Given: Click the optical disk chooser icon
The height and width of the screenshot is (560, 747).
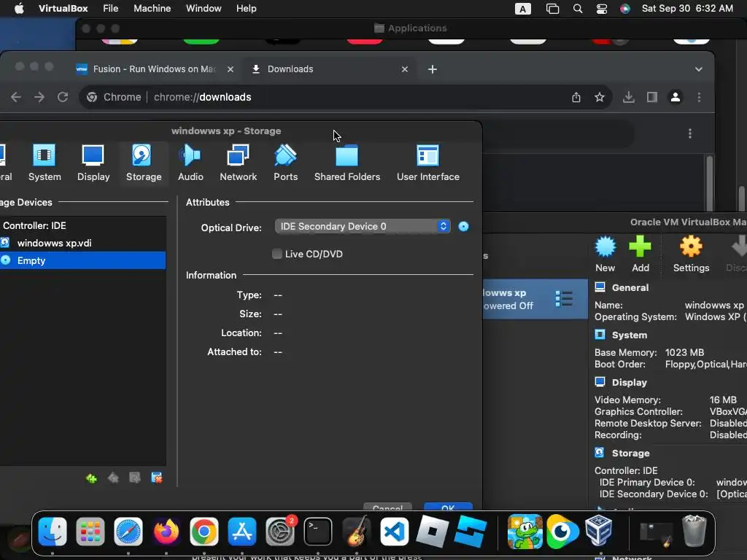Looking at the screenshot, I should pyautogui.click(x=463, y=226).
